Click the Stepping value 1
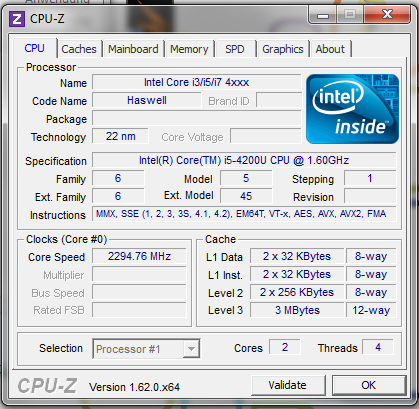This screenshot has height=409, width=419. 370,178
